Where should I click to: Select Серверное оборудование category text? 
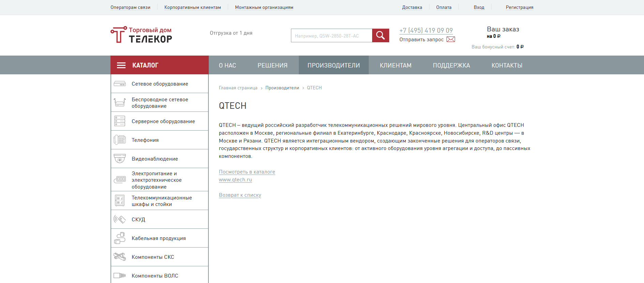163,121
